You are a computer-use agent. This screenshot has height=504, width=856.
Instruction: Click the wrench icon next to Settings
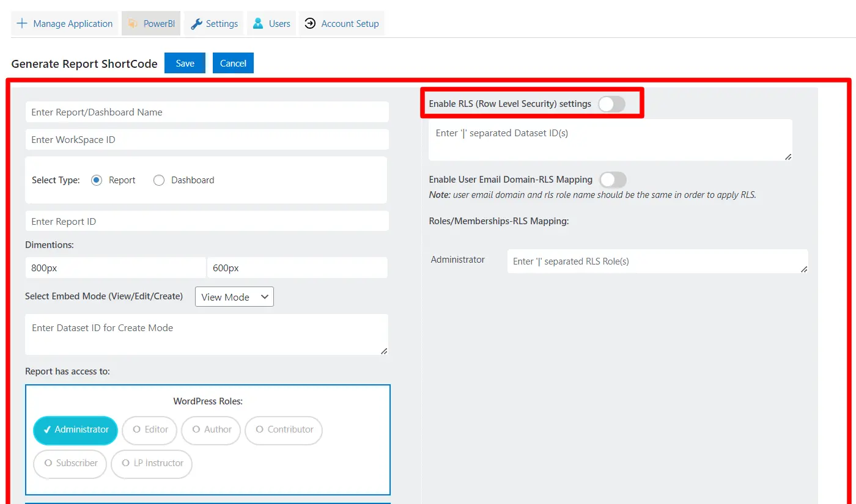point(196,23)
